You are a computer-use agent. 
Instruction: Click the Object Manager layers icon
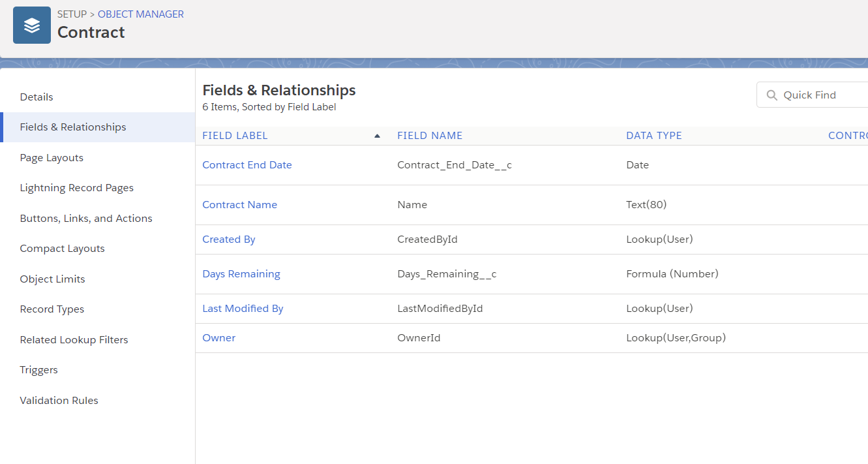coord(31,25)
